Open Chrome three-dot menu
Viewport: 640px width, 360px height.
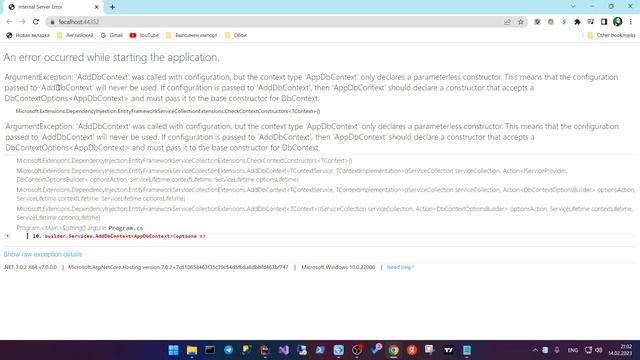point(631,22)
